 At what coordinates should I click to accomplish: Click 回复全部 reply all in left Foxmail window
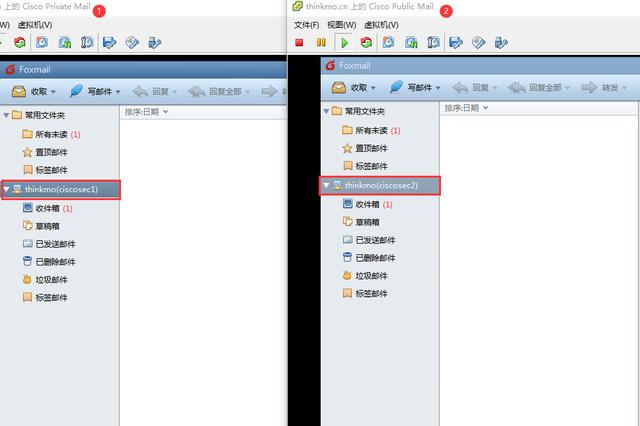pos(215,91)
